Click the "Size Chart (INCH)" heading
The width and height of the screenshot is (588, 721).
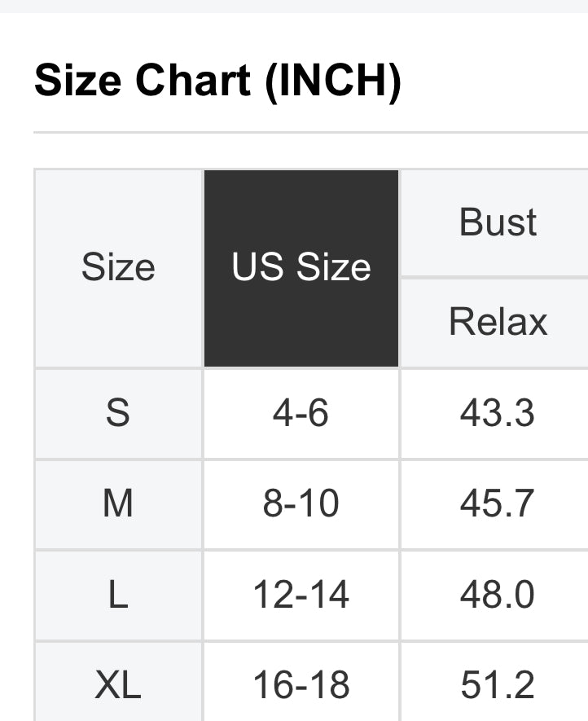217,81
